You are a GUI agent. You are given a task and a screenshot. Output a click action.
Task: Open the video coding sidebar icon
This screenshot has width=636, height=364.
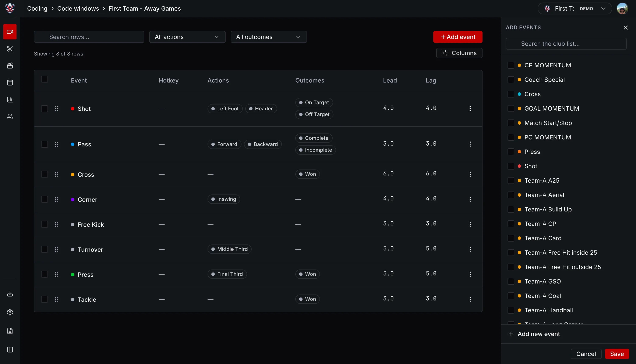tap(10, 32)
